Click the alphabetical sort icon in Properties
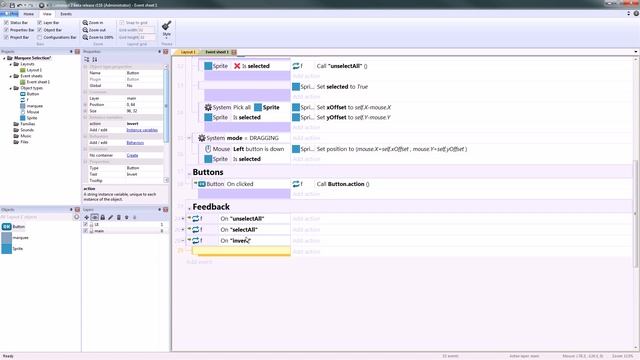 click(x=95, y=60)
